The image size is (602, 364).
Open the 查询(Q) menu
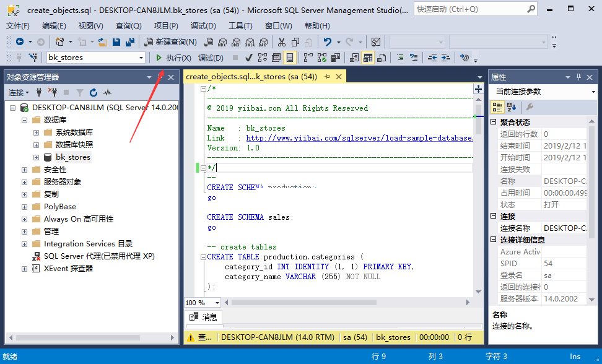pos(129,26)
